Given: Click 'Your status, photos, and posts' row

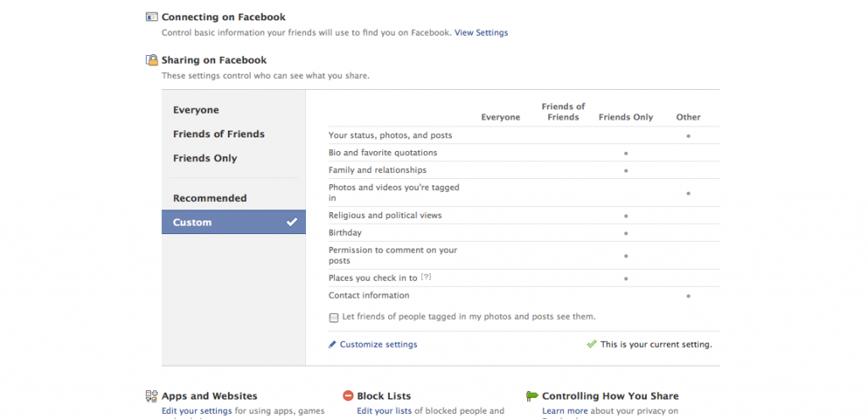Looking at the screenshot, I should pyautogui.click(x=524, y=135).
